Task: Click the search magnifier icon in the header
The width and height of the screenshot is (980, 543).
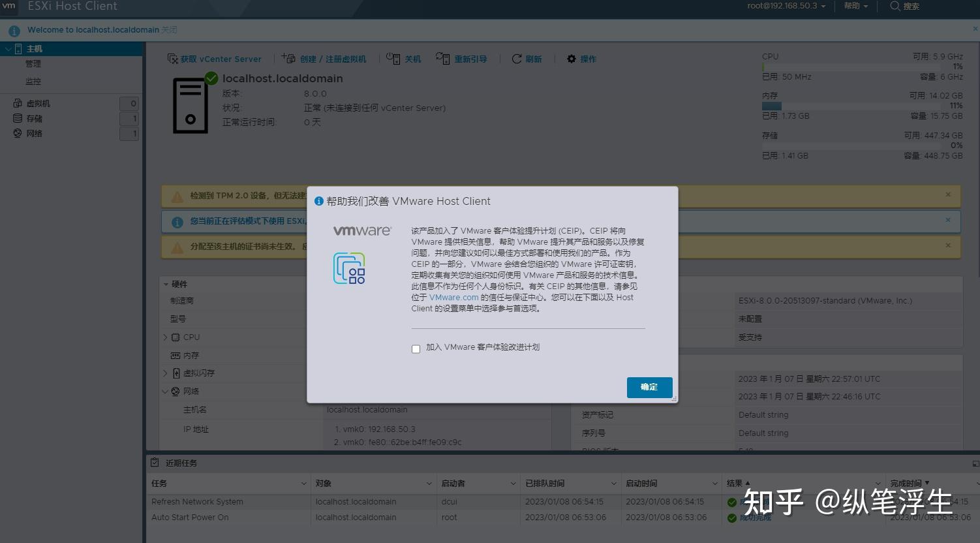Action: coord(895,6)
